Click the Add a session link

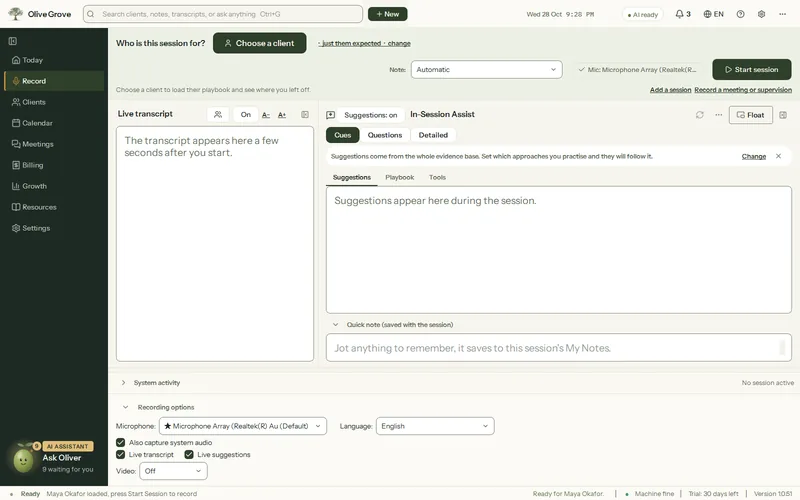[x=670, y=90]
